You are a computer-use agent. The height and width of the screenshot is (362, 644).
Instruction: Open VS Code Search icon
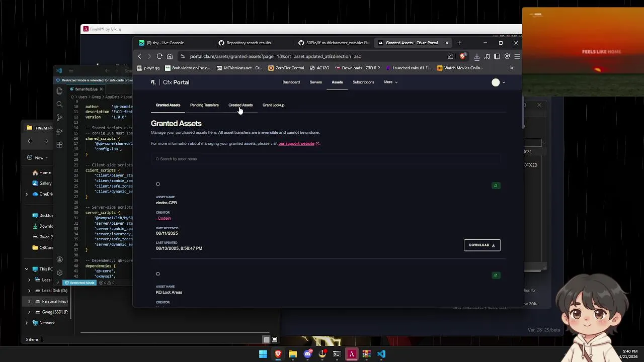pos(59,104)
